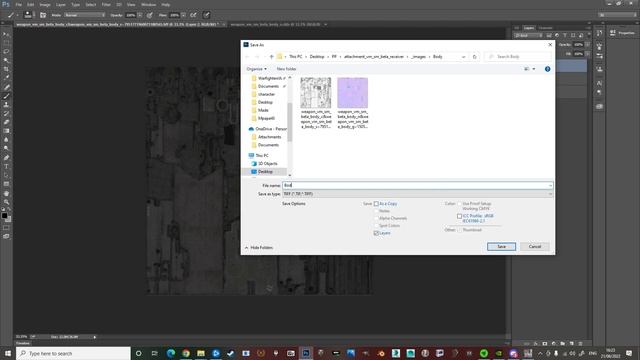Open the Window menu
This screenshot has height=360, width=640.
[149, 4]
